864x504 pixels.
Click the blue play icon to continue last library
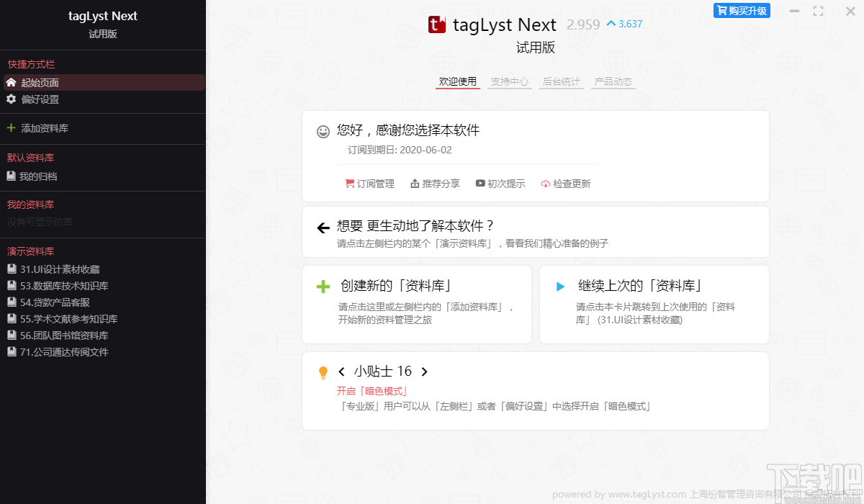561,285
